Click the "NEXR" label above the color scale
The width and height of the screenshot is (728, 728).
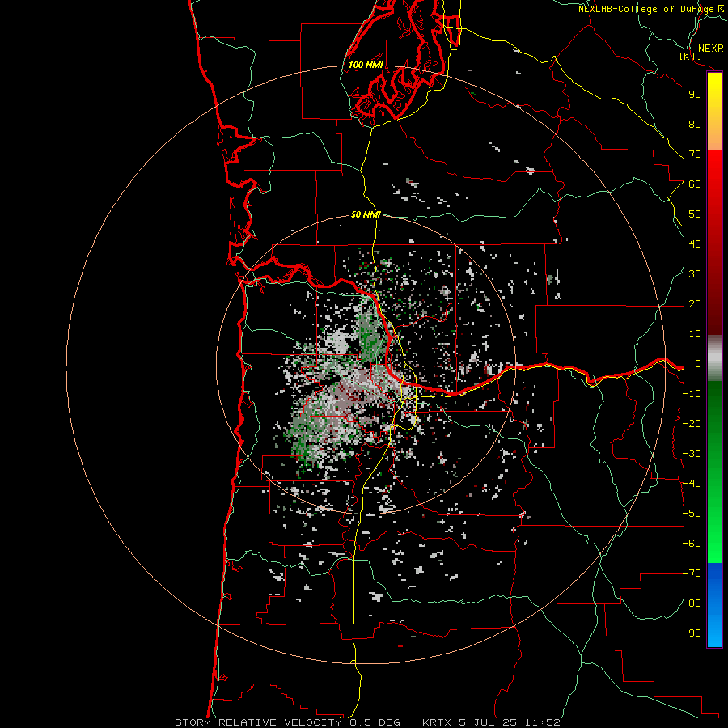(x=710, y=49)
